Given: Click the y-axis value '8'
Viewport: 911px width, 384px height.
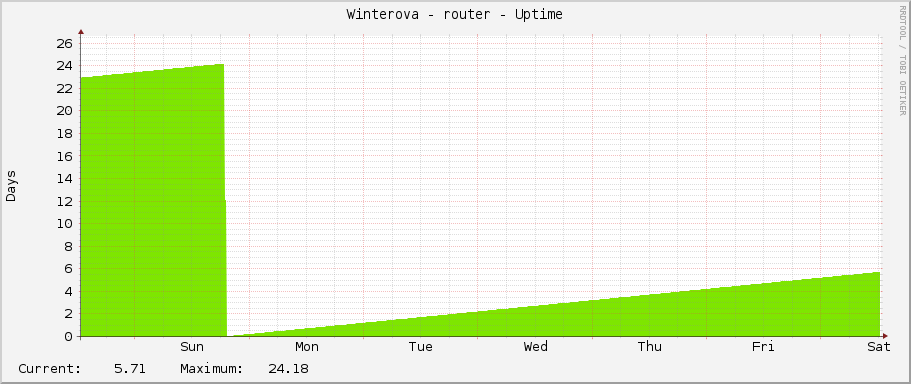Looking at the screenshot, I should coord(69,246).
